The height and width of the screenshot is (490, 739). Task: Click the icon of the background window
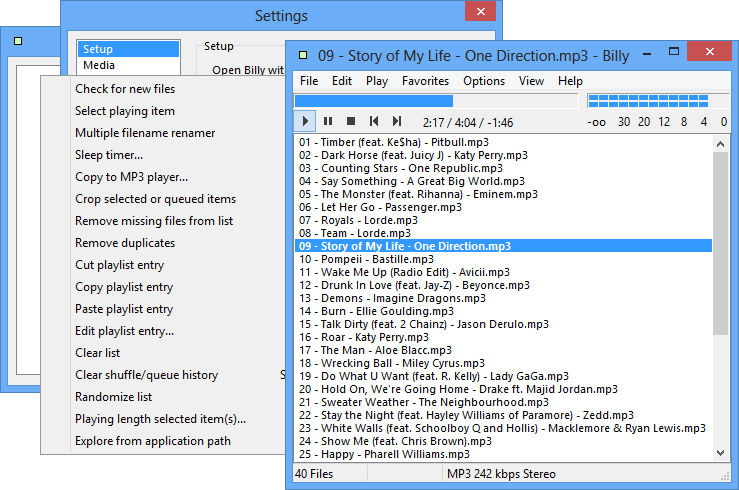click(18, 41)
